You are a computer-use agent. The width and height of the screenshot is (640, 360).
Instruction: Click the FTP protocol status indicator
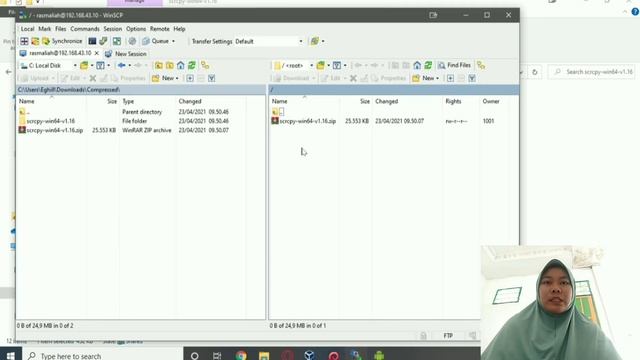(448, 336)
